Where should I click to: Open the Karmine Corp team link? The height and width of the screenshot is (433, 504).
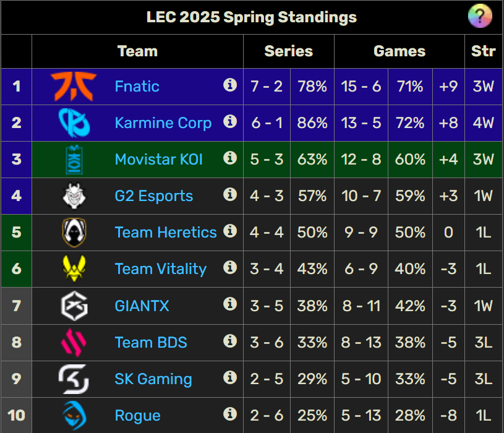point(163,123)
